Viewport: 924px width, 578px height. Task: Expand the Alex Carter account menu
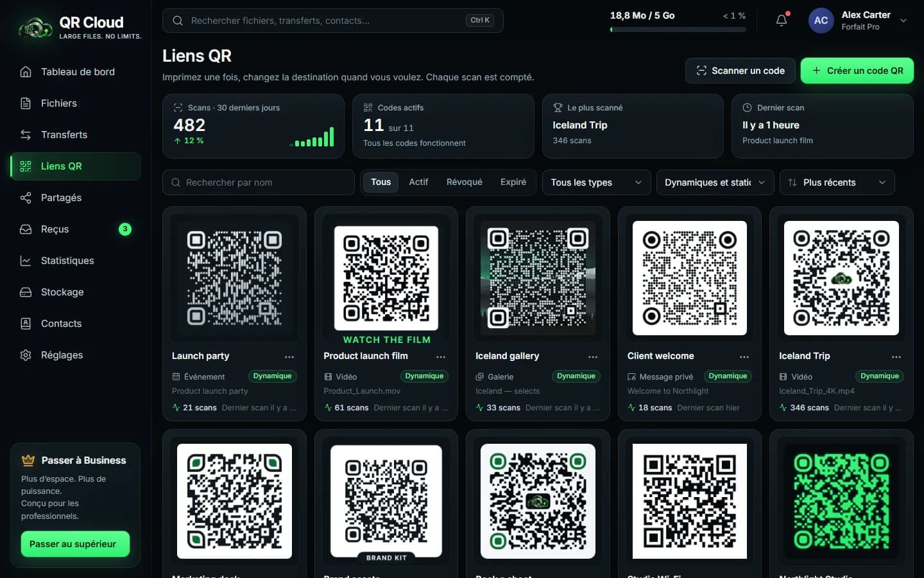[859, 21]
